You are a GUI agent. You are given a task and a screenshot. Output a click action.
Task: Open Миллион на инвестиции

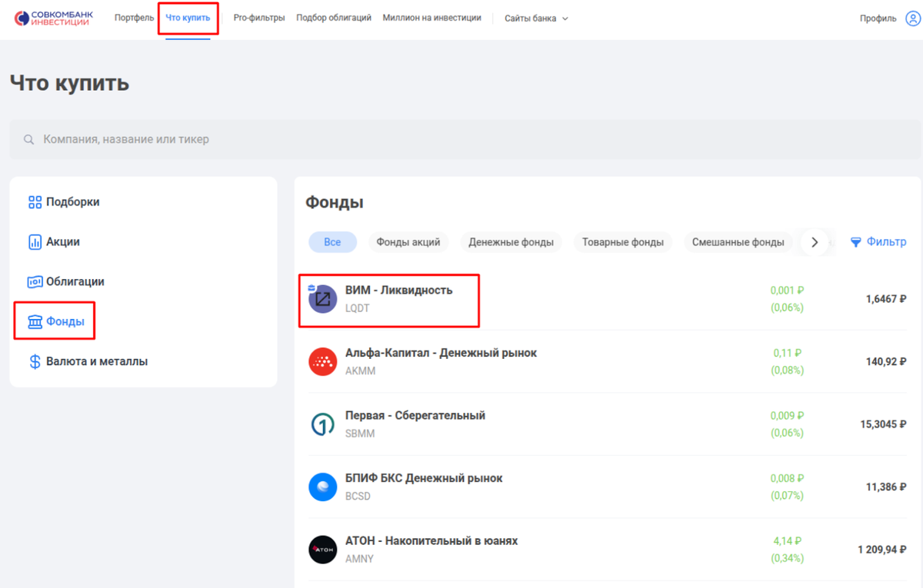(x=432, y=18)
